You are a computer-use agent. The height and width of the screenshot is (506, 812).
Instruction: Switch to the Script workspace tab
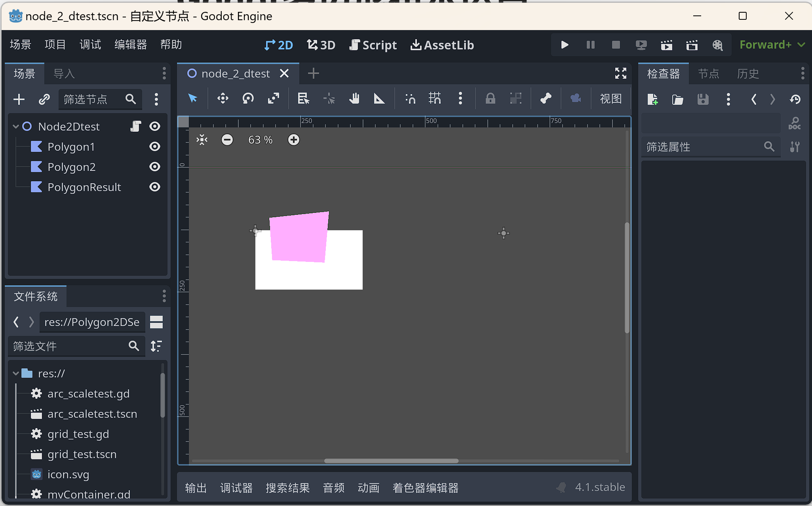coord(373,45)
